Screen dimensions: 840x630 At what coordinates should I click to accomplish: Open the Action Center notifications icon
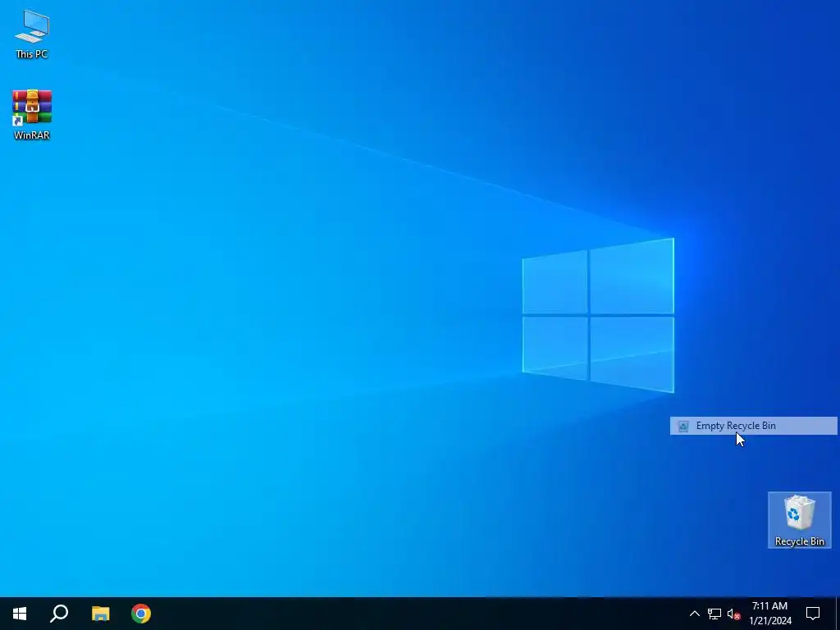click(813, 614)
